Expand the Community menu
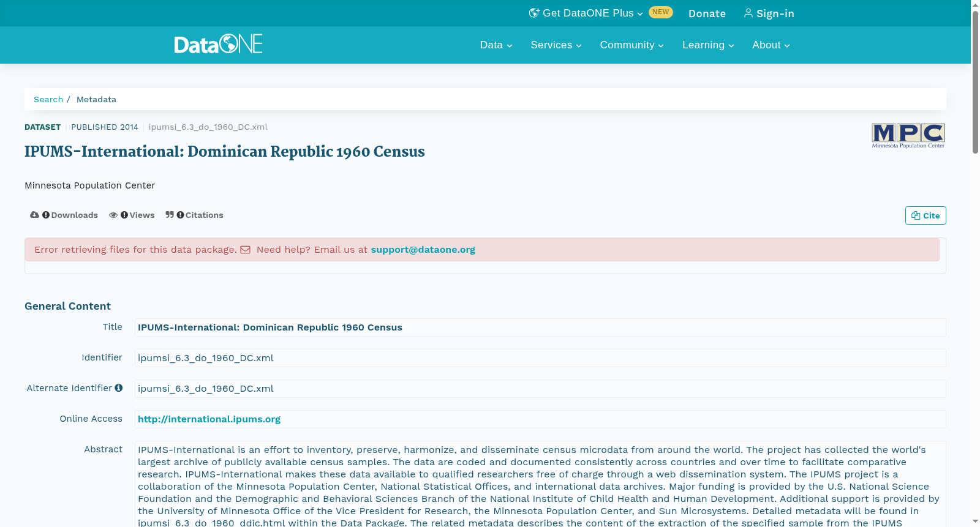 click(631, 45)
